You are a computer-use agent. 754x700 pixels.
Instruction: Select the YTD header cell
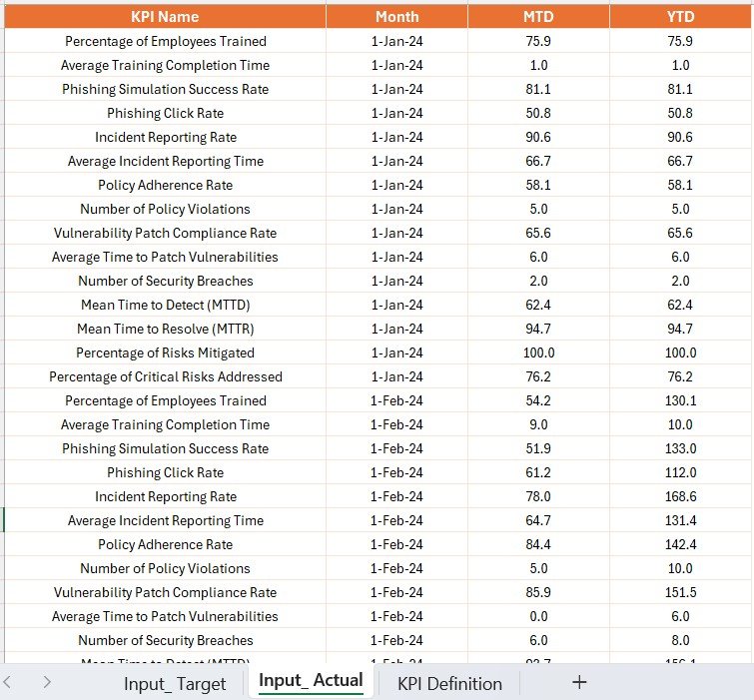pos(680,17)
